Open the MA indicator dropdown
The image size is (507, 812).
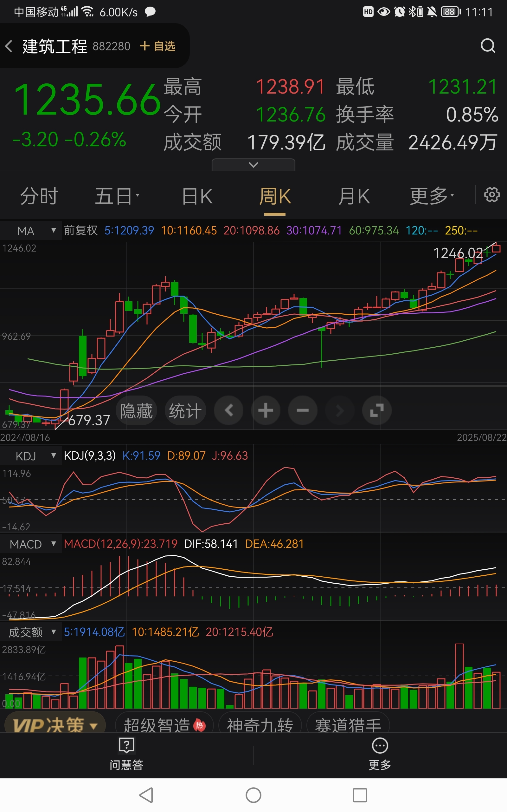[x=31, y=231]
